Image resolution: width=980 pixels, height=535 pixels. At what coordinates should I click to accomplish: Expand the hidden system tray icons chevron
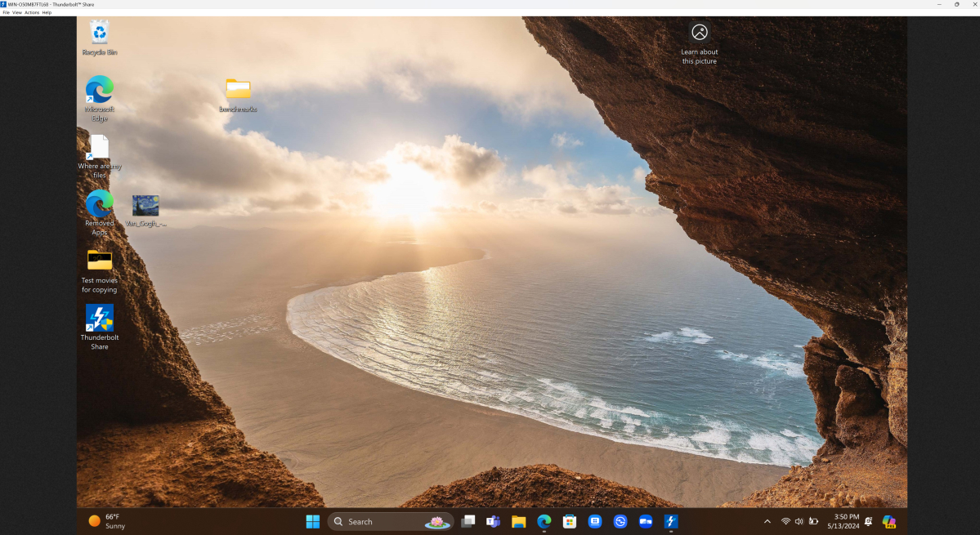coord(767,521)
